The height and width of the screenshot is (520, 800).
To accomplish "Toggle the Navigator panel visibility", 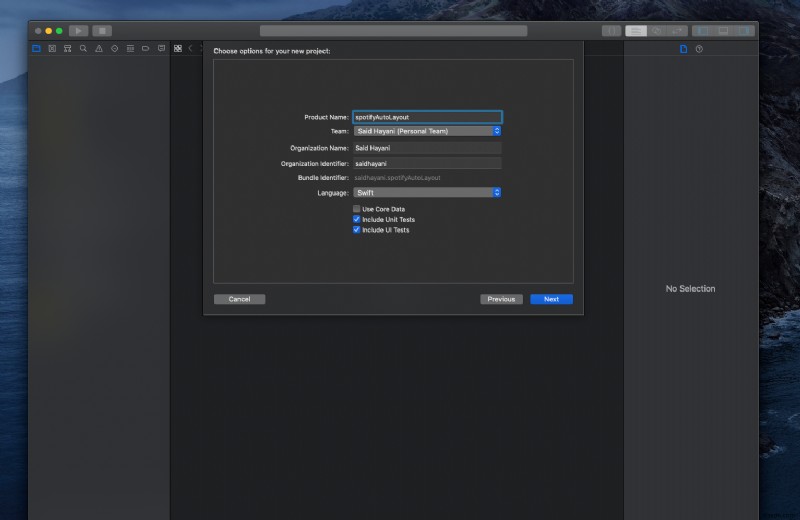I will [703, 31].
